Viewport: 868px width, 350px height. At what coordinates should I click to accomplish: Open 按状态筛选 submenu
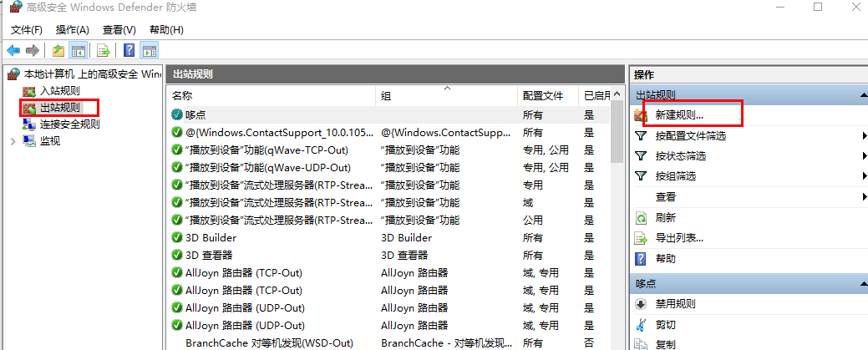[749, 156]
